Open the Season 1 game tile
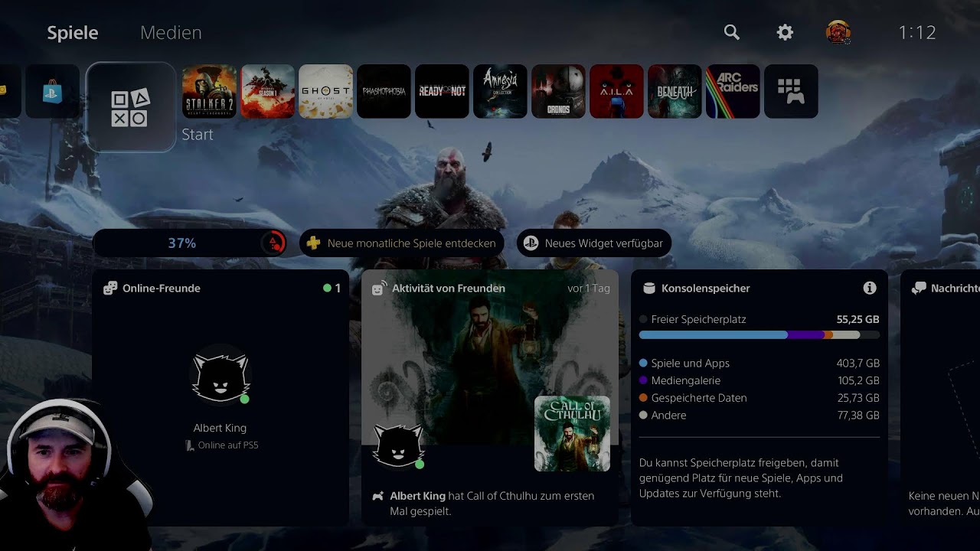Image resolution: width=980 pixels, height=551 pixels. tap(267, 91)
